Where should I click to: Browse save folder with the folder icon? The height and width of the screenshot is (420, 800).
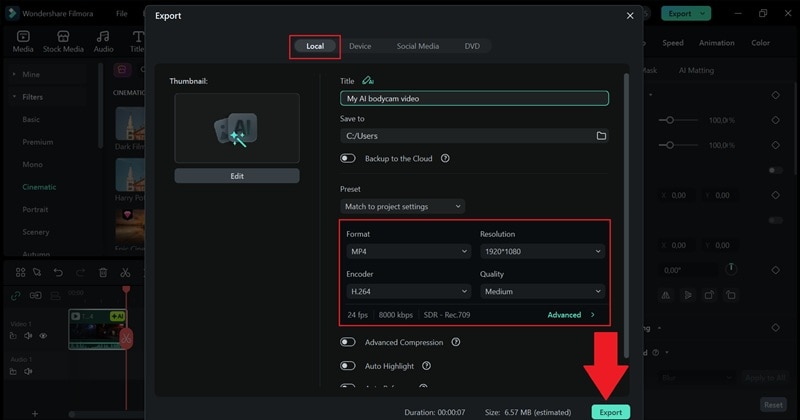[602, 136]
